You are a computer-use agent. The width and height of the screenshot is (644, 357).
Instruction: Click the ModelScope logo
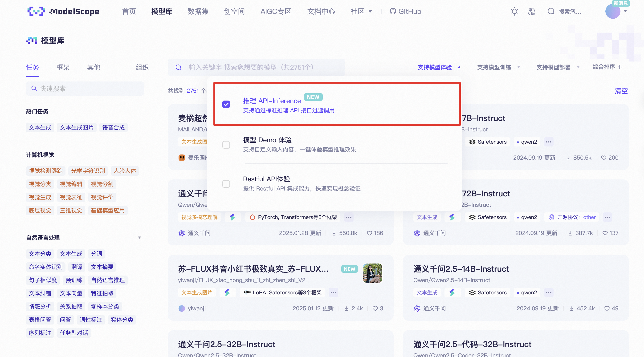point(63,11)
